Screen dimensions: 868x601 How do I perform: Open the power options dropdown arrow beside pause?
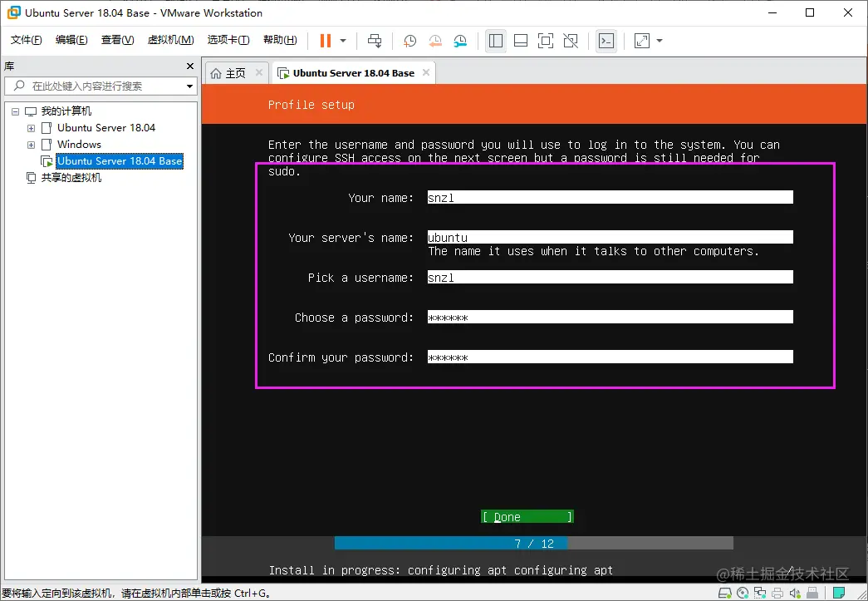point(343,41)
